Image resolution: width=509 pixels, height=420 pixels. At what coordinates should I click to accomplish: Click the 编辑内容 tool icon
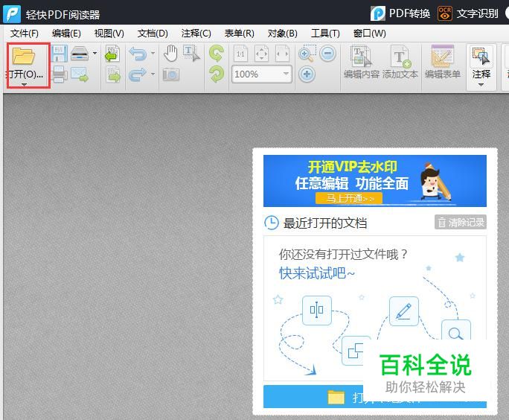360,56
